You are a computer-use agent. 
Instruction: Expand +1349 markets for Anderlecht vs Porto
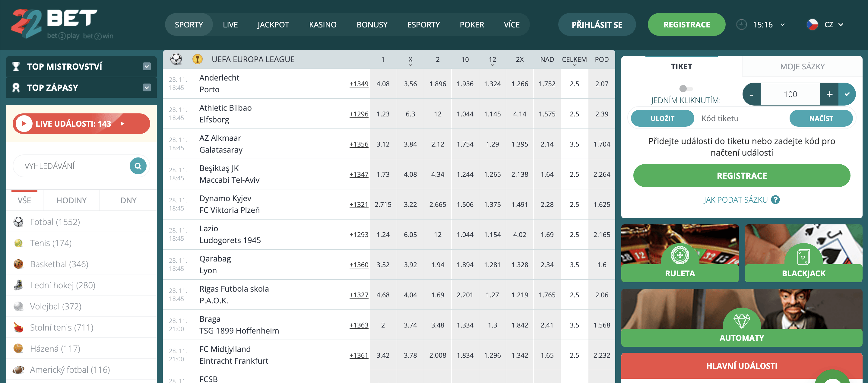359,84
